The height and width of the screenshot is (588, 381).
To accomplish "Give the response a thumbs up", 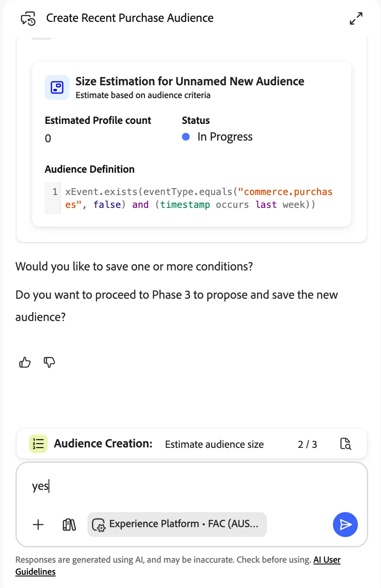I will coord(25,363).
